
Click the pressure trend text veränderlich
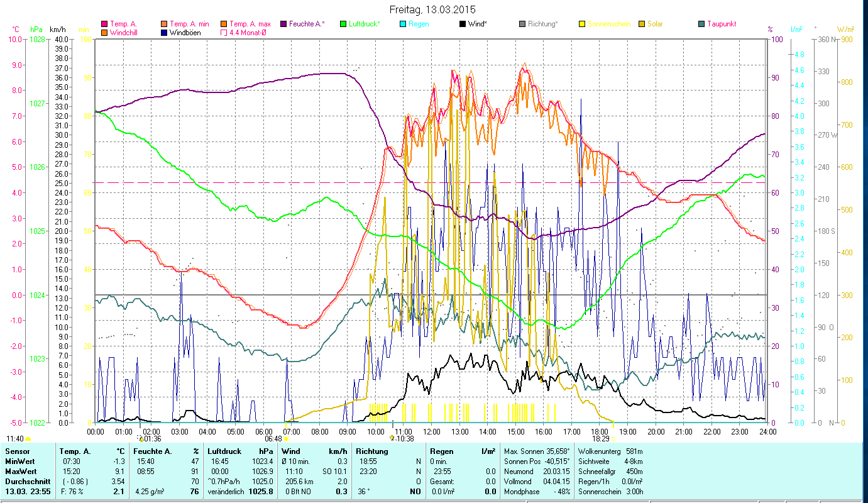tap(226, 491)
